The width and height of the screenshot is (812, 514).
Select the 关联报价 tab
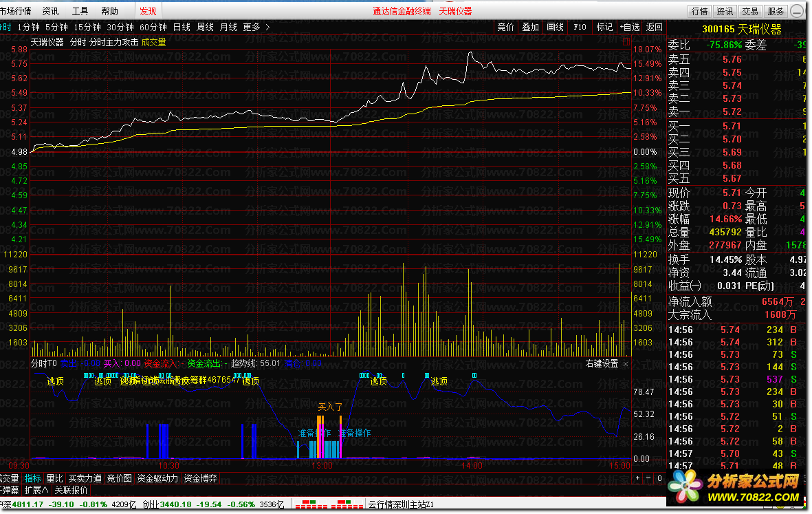click(71, 490)
